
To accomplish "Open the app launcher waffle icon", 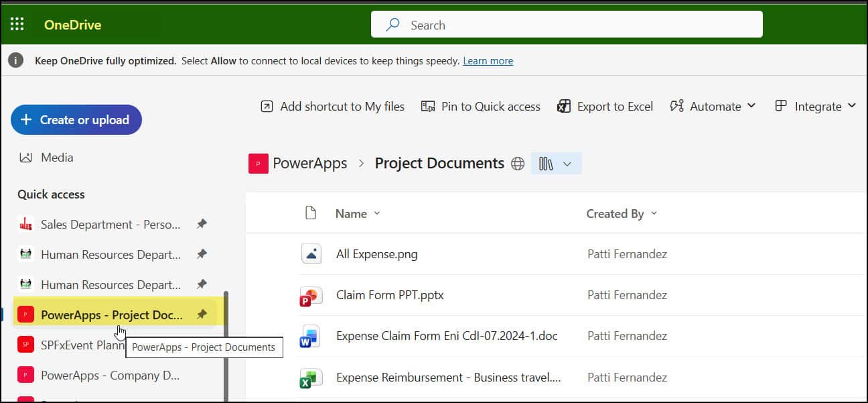I will pyautogui.click(x=17, y=25).
